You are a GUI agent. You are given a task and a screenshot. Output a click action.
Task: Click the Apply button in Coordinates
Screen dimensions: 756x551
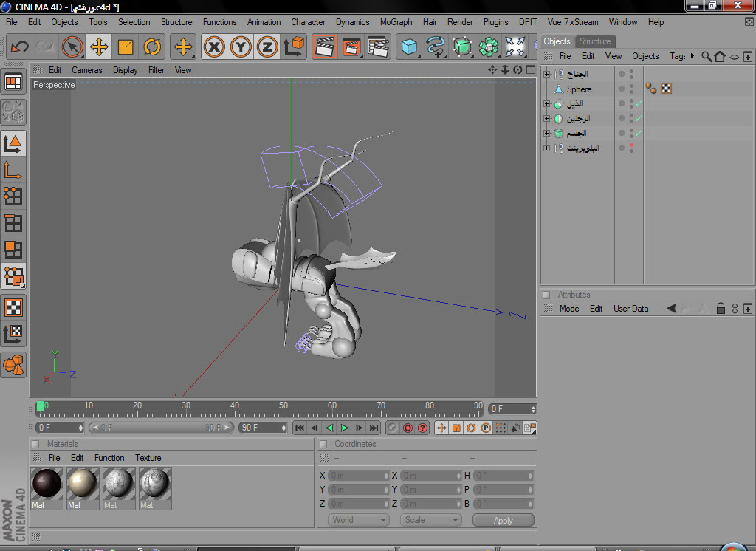coord(503,520)
